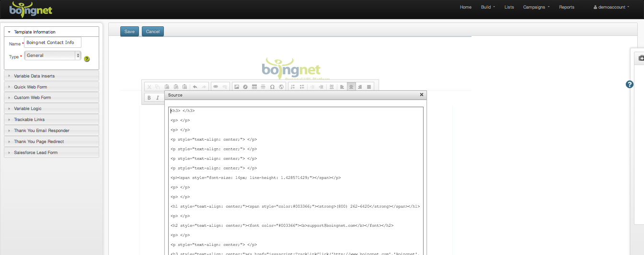Click the Redo arrow icon
Image resolution: width=644 pixels, height=255 pixels.
pyautogui.click(x=204, y=87)
